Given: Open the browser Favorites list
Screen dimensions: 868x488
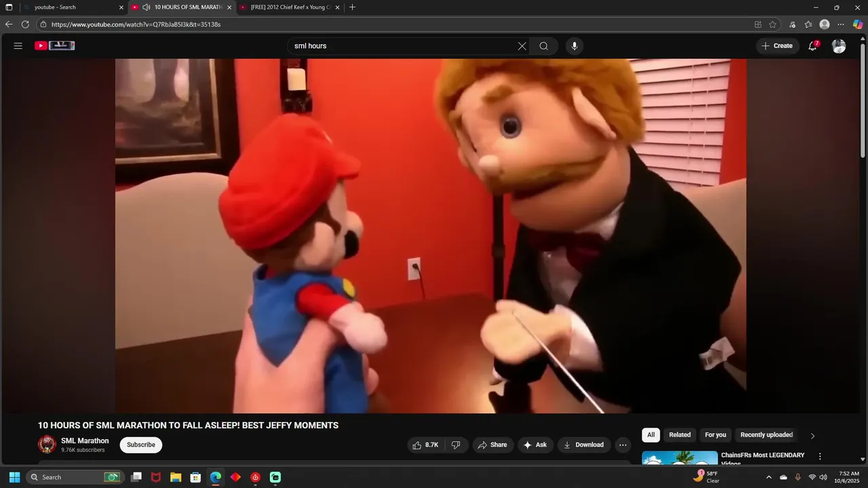Looking at the screenshot, I should 808,24.
